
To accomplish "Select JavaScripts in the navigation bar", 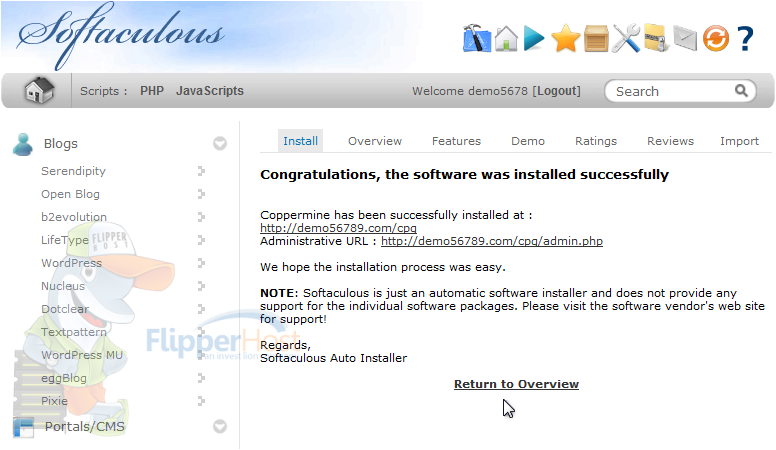I will click(210, 91).
